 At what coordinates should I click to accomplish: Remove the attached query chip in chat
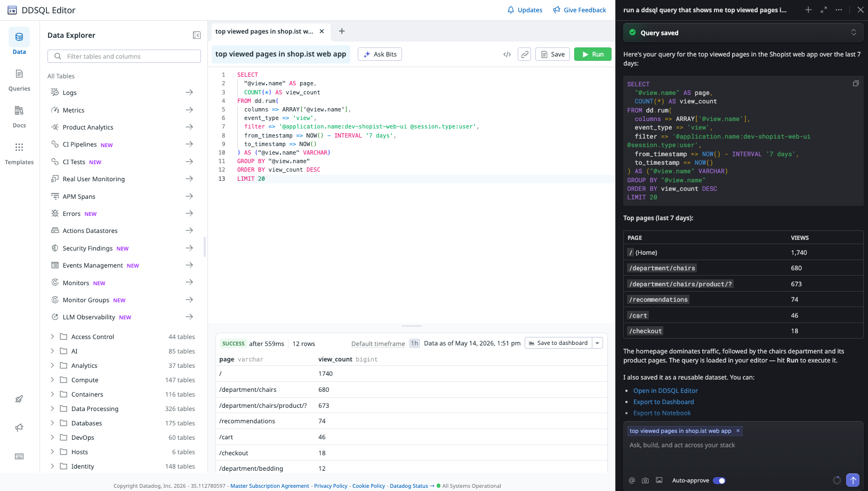738,431
